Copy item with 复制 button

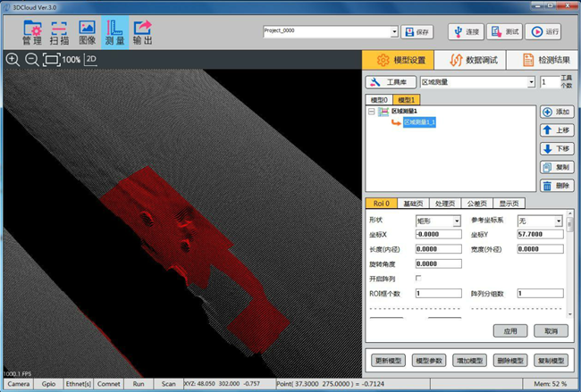[557, 167]
